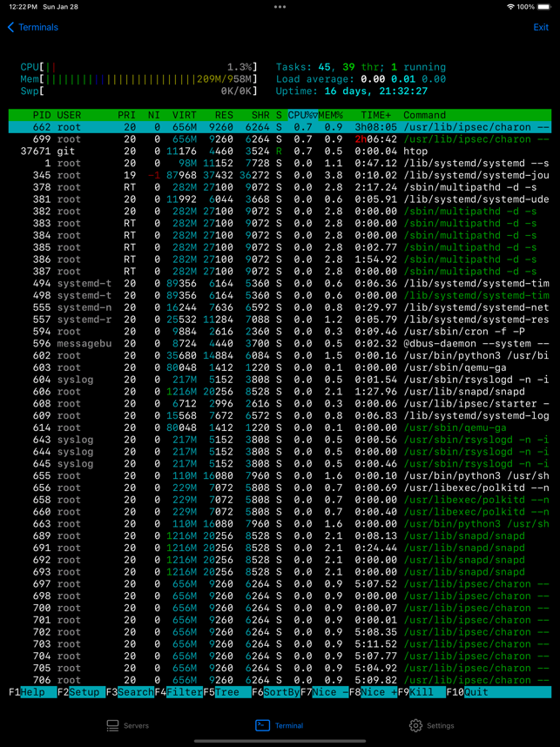The width and height of the screenshot is (560, 747).
Task: Select PID 345 systemd-jou row
Action: point(280,175)
